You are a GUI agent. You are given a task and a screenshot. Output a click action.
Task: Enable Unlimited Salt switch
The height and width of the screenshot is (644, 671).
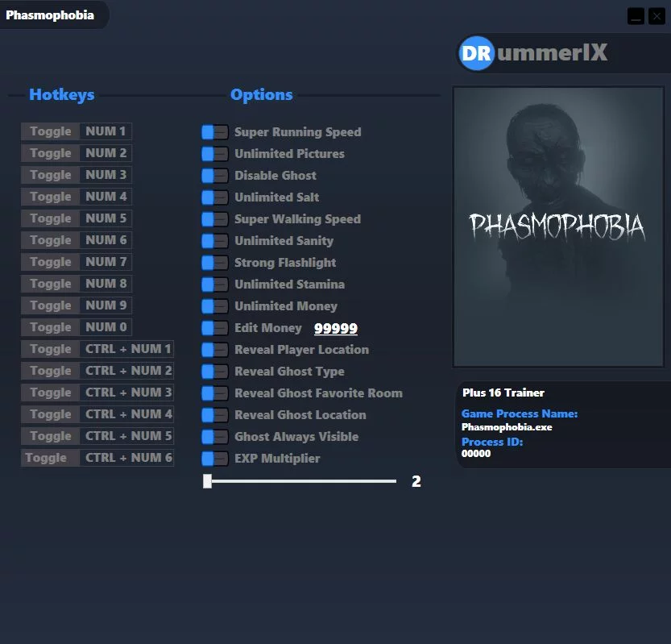click(x=215, y=197)
